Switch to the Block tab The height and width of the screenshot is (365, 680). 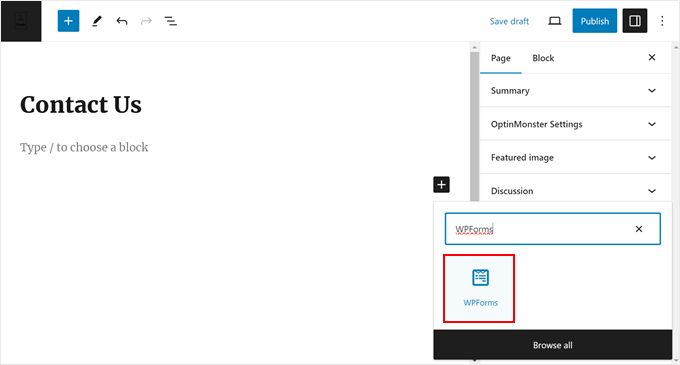tap(543, 58)
